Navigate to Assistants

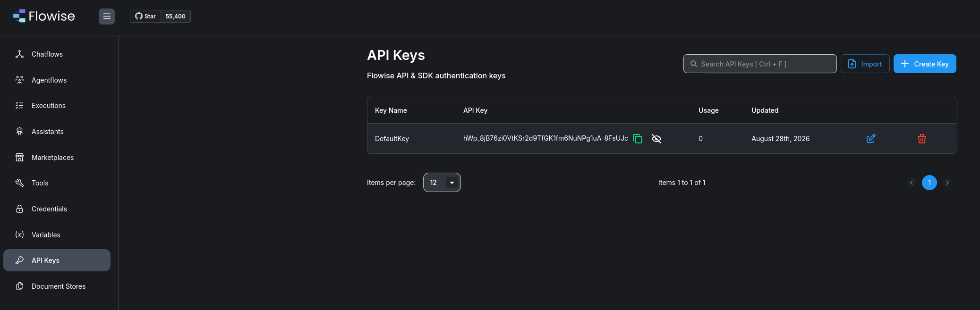(x=57, y=132)
